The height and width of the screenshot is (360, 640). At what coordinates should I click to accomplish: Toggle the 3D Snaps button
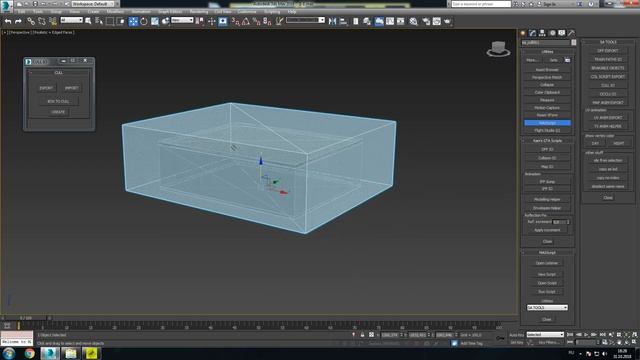[x=236, y=21]
